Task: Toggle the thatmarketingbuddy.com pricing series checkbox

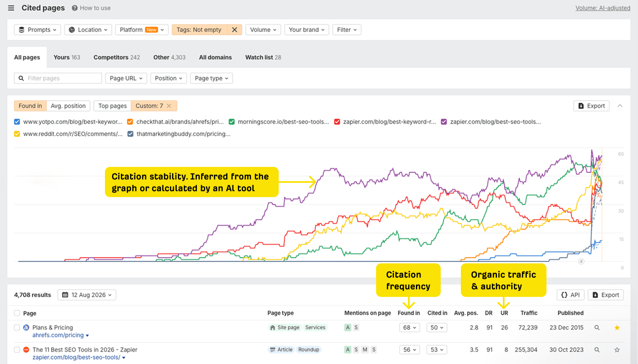Action: 130,134
